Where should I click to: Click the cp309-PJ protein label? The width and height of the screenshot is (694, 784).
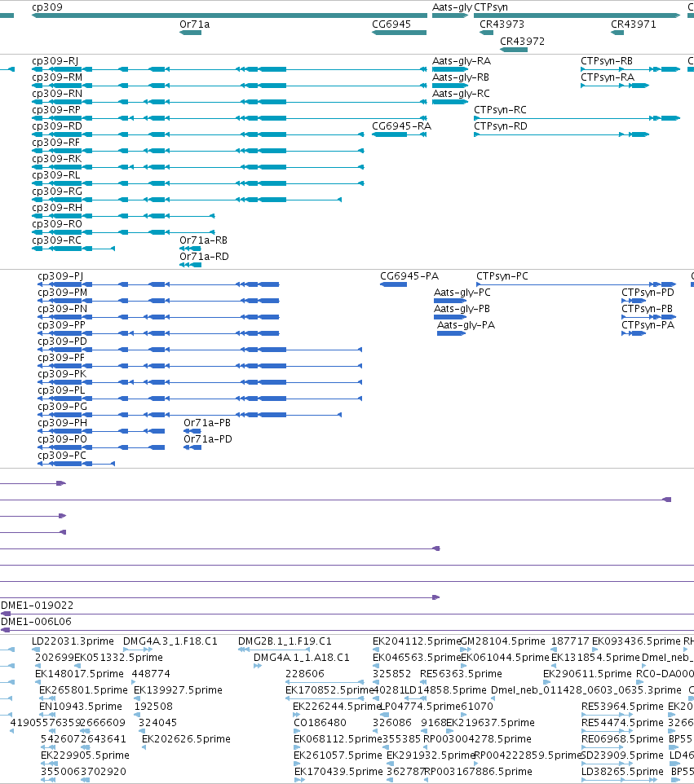[60, 276]
